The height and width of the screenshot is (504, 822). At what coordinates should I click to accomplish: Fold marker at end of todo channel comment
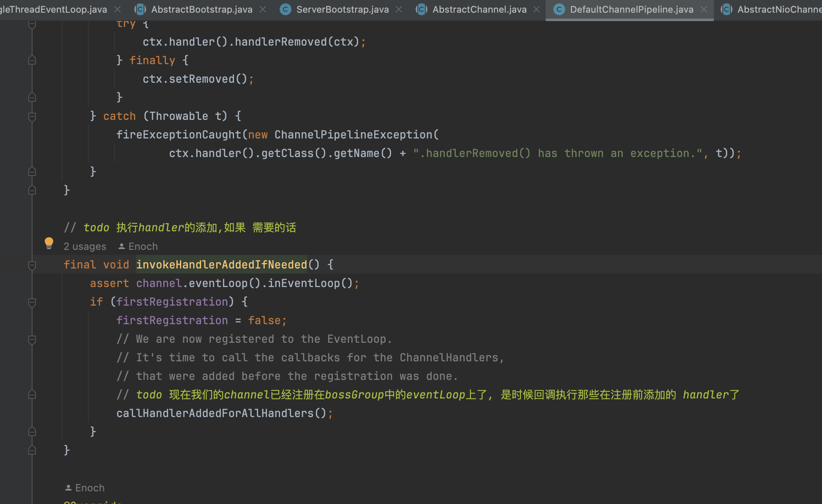click(x=32, y=395)
